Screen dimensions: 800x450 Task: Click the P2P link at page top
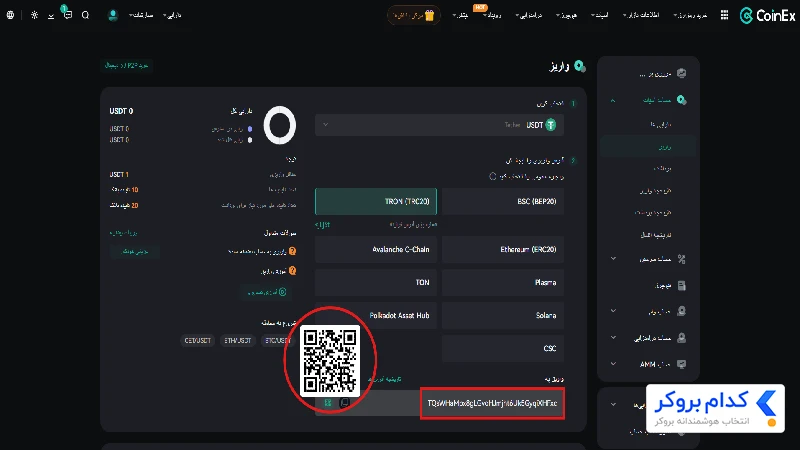coord(127,65)
